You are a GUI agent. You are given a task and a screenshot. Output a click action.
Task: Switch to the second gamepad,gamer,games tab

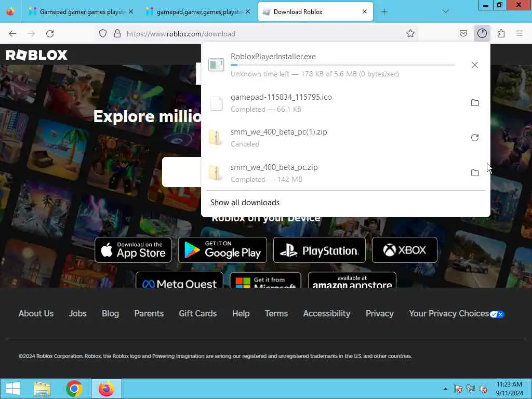[x=199, y=12]
